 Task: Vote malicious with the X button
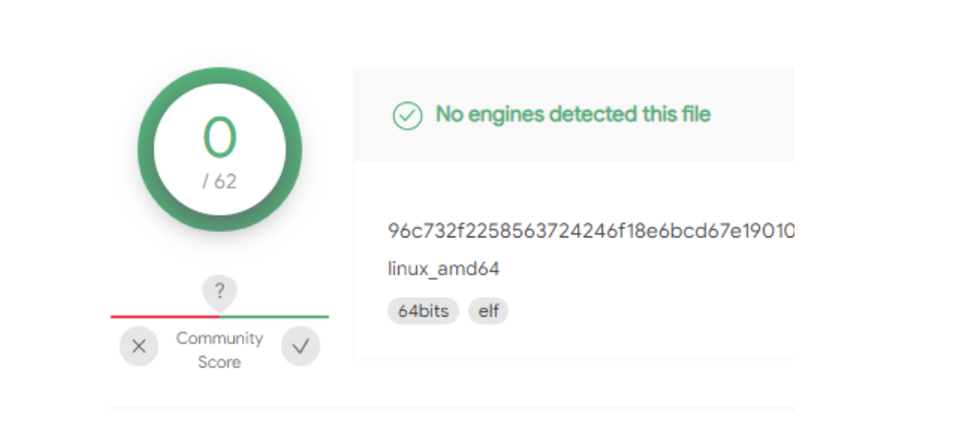138,347
